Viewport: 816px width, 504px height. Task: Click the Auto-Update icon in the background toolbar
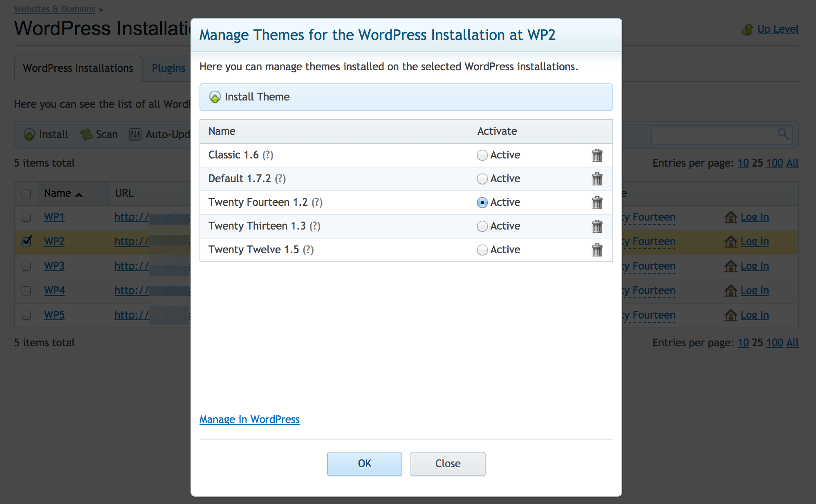point(135,134)
